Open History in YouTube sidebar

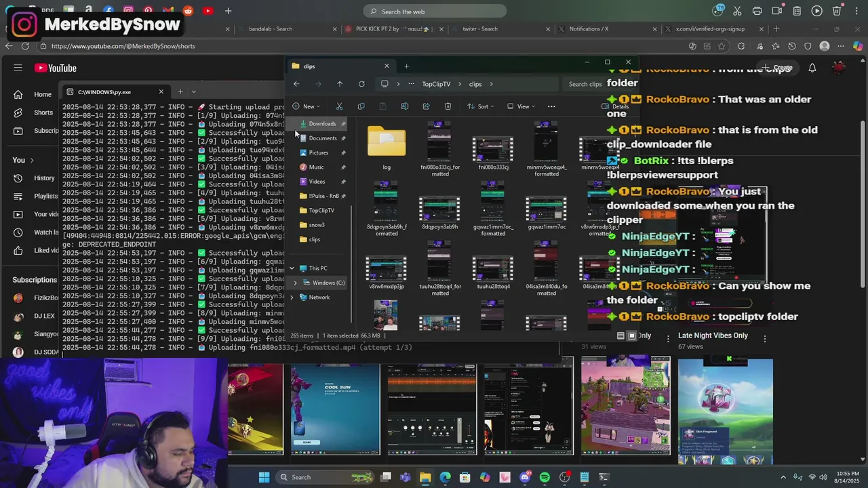pyautogui.click(x=35, y=178)
